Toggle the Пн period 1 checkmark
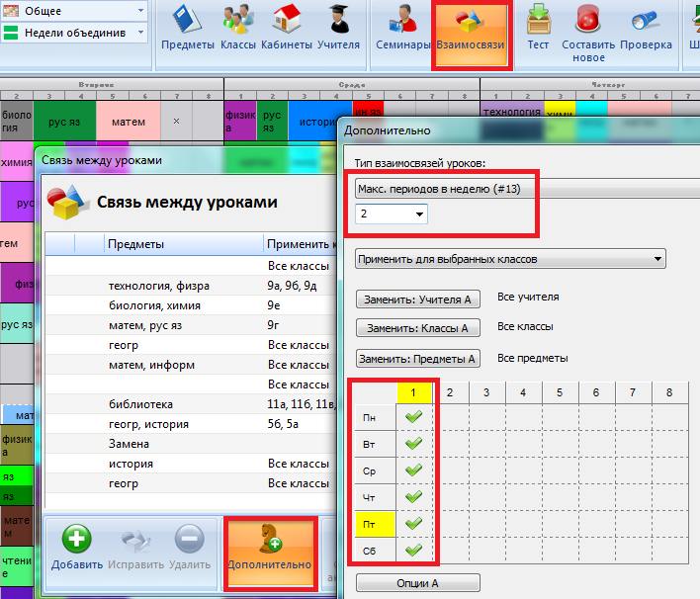 (x=413, y=417)
